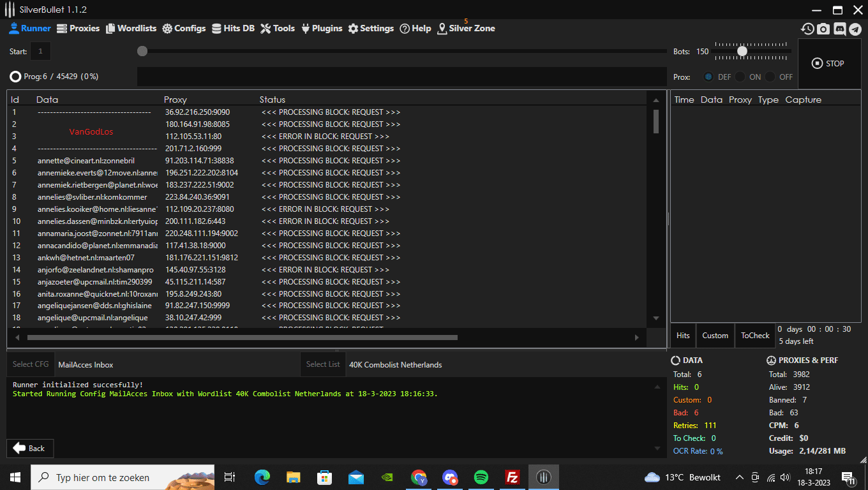Click the Back button
The width and height of the screenshot is (868, 490).
30,448
